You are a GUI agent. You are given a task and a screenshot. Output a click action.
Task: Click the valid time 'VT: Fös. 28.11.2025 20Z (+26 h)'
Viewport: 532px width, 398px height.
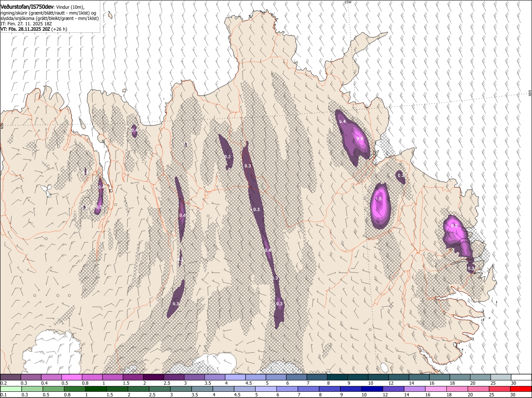pos(34,29)
